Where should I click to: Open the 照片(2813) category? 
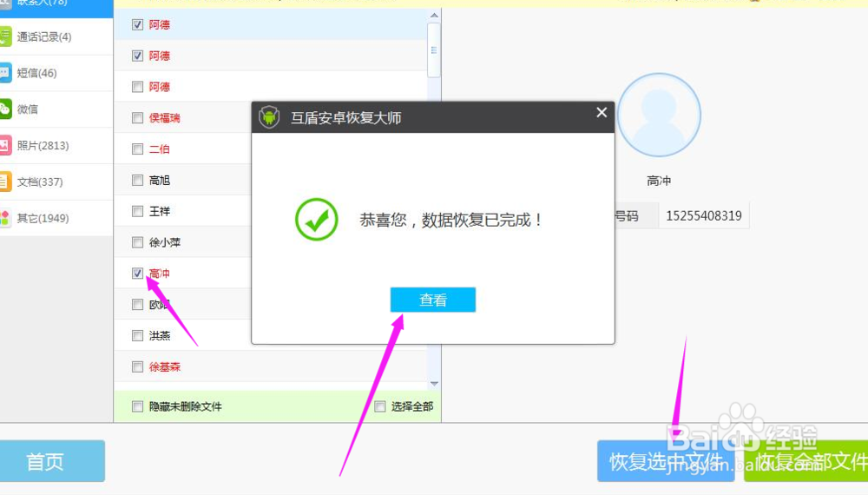coord(56,146)
